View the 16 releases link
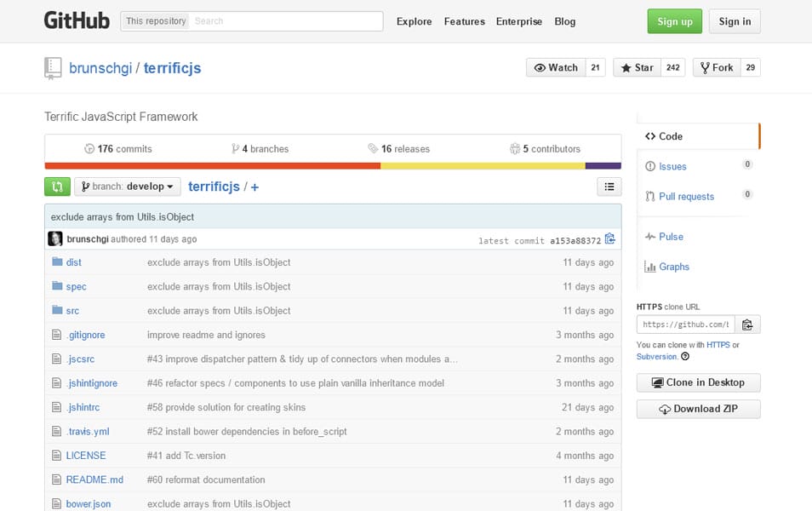The height and width of the screenshot is (511, 812). pos(398,149)
